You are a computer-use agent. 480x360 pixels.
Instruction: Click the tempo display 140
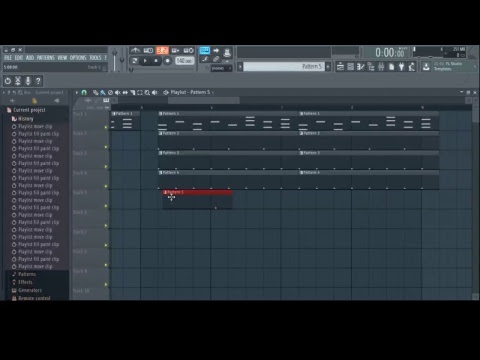pos(185,61)
